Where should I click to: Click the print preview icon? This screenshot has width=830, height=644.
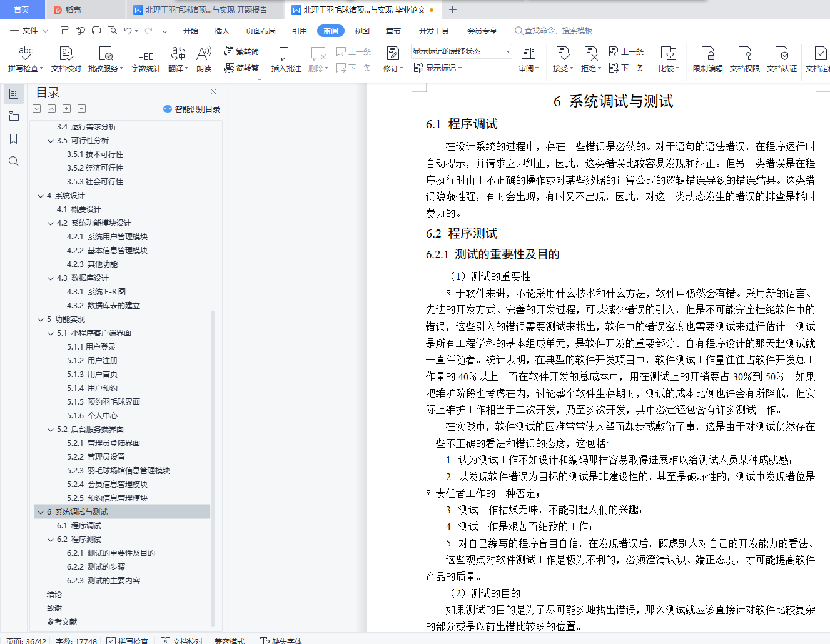point(111,30)
